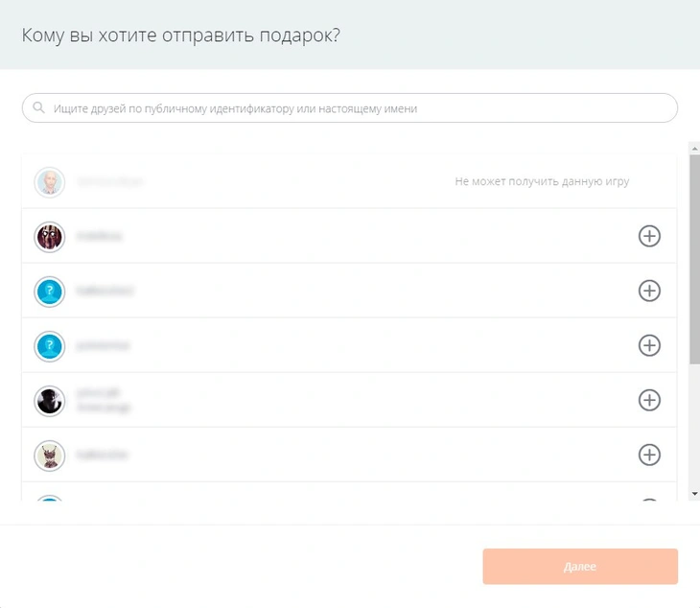Select the horned creature profile avatar
Viewport: 700px width, 608px height.
tap(50, 456)
